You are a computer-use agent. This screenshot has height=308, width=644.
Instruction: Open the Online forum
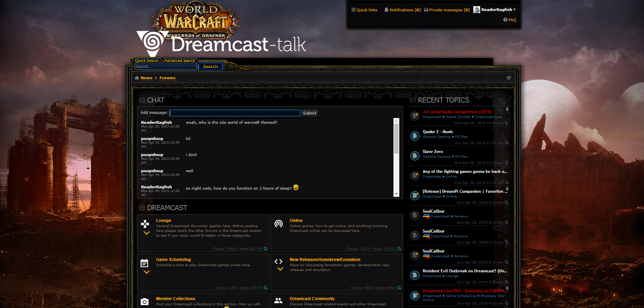coord(296,221)
